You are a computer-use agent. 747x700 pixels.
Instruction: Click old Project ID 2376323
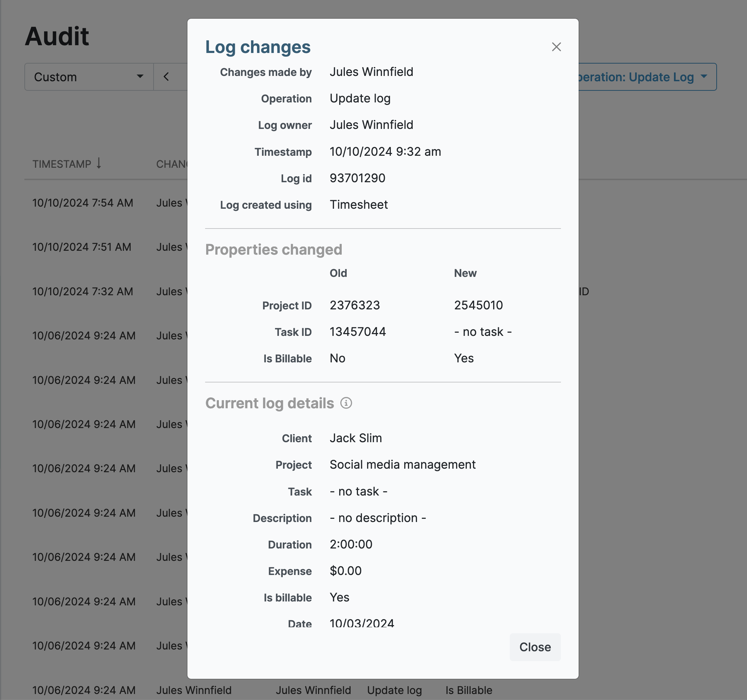coord(355,305)
